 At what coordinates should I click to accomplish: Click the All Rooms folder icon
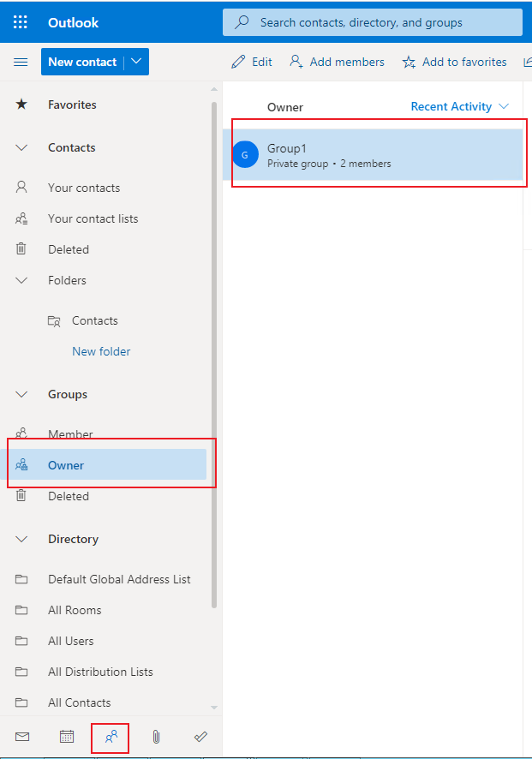click(x=21, y=610)
